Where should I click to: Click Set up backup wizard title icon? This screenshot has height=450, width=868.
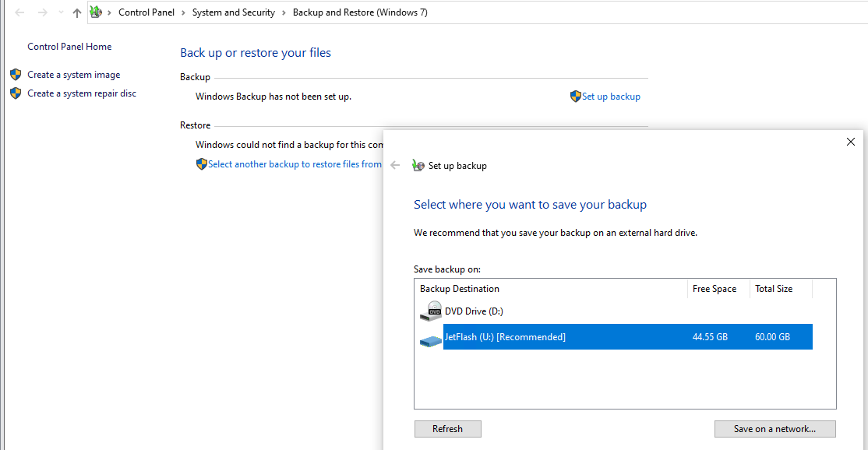418,165
